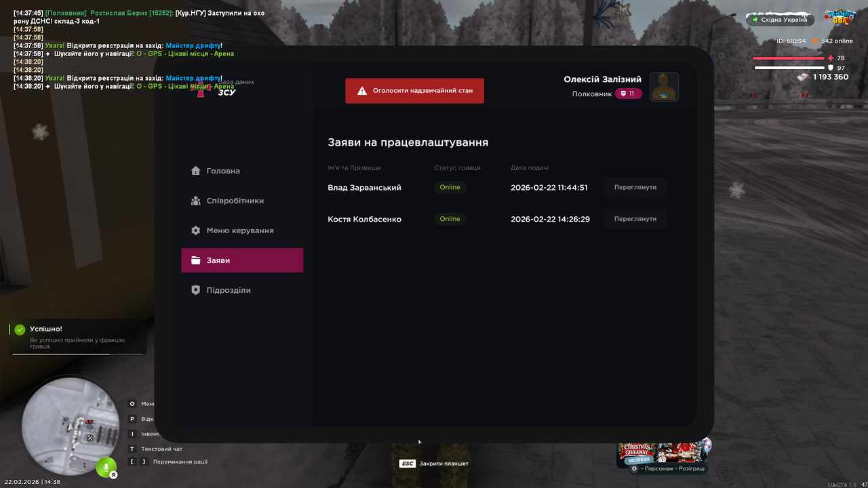Click the 542 online player counter
The height and width of the screenshot is (488, 868).
833,41
